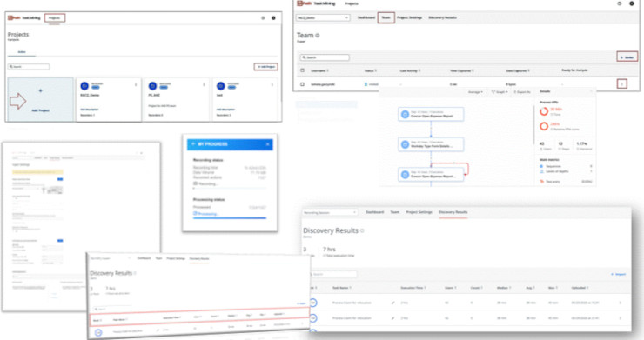
Task: Click the rank circle icon in top results row
Action: coord(313,303)
